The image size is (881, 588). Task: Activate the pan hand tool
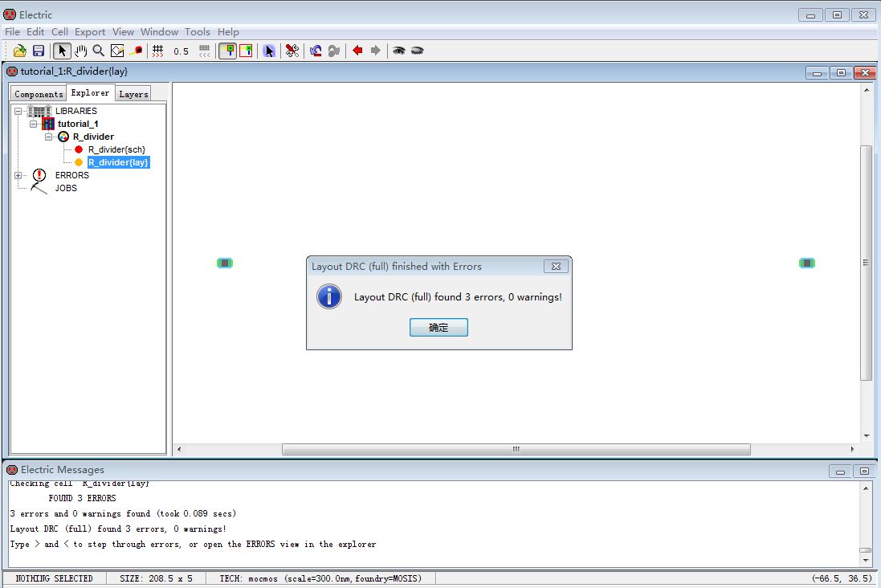[x=81, y=51]
